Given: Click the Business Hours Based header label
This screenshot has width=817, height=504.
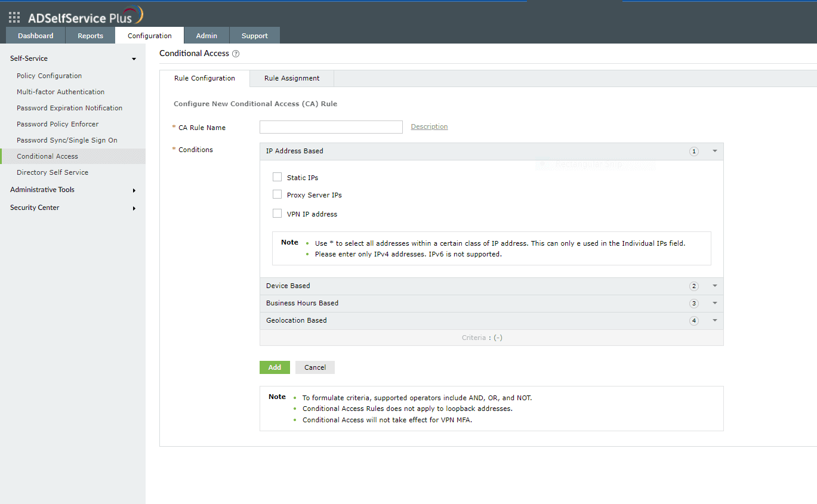Looking at the screenshot, I should point(303,304).
